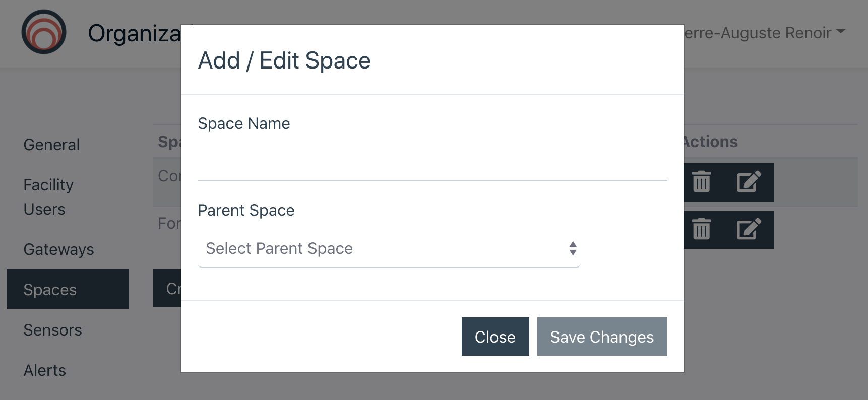Close the Add / Edit Space dialog

pos(495,337)
